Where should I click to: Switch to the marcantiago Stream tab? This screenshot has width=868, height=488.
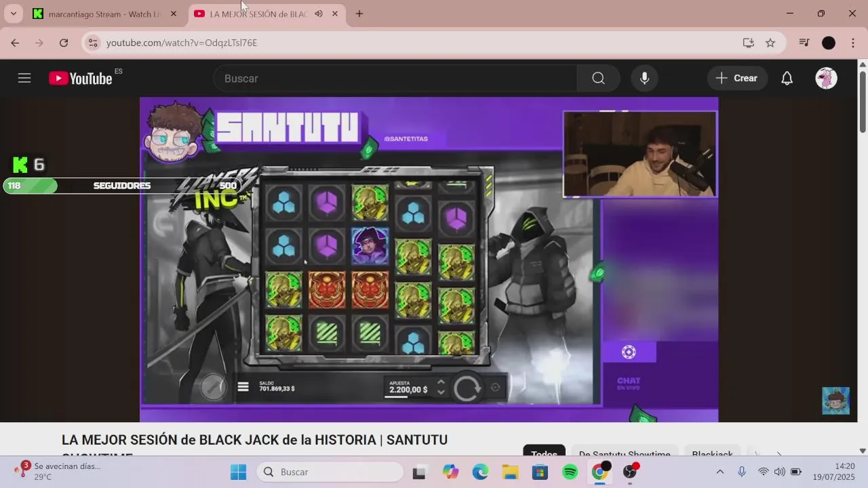pos(105,14)
